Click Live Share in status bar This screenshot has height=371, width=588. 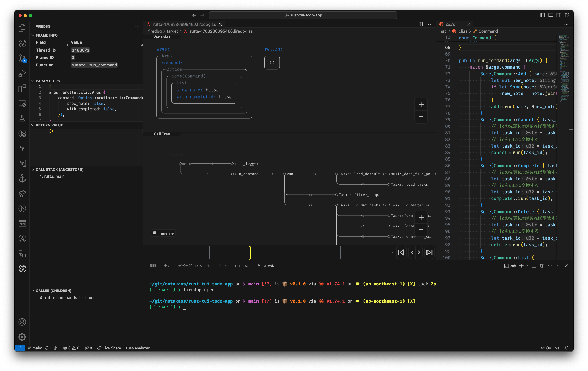coord(109,348)
